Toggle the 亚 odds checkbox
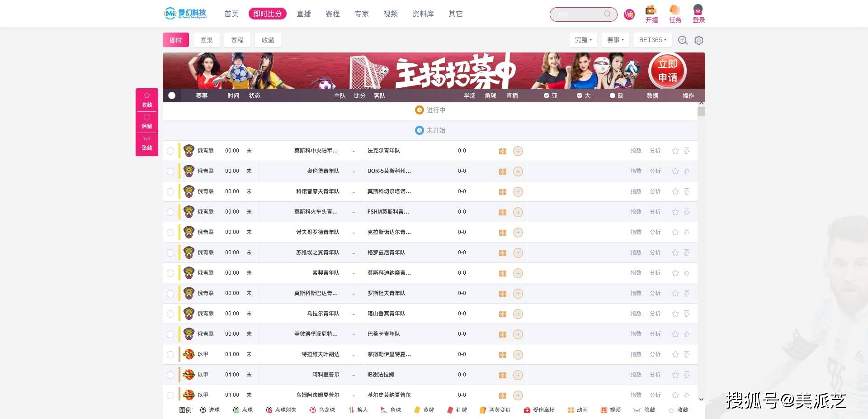868x419 pixels. (546, 95)
